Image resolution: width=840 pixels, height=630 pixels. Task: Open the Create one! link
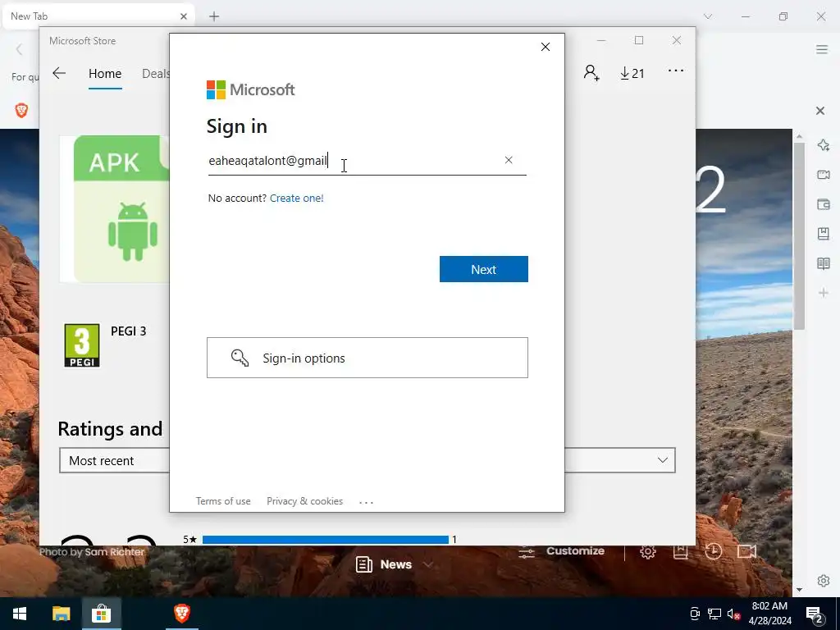296,199
